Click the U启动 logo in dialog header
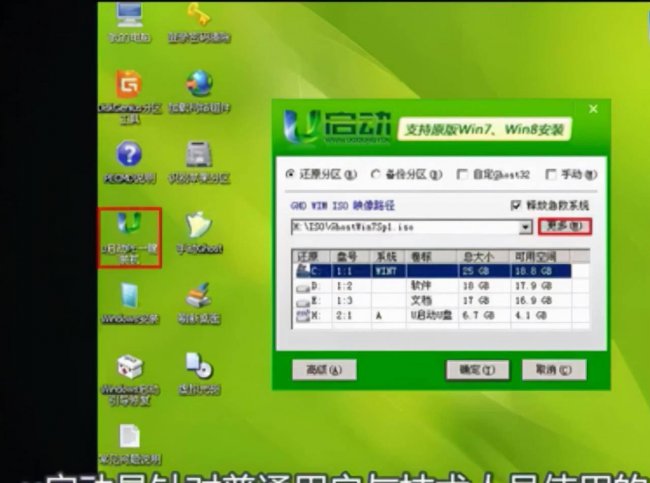Image resolution: width=650 pixels, height=483 pixels. point(337,127)
